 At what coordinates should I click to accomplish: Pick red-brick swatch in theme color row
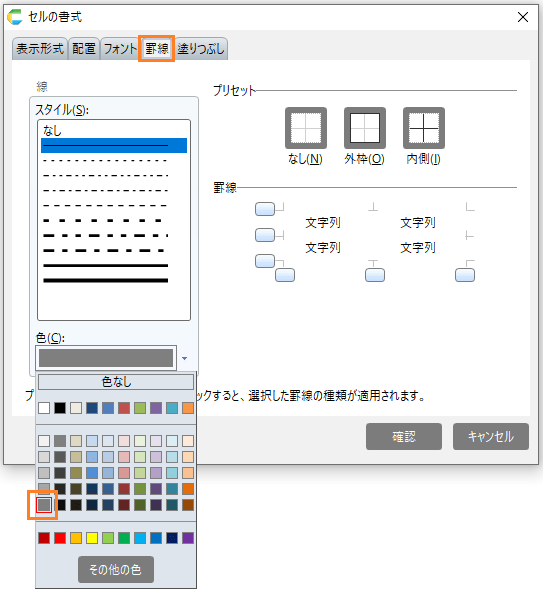(x=124, y=408)
